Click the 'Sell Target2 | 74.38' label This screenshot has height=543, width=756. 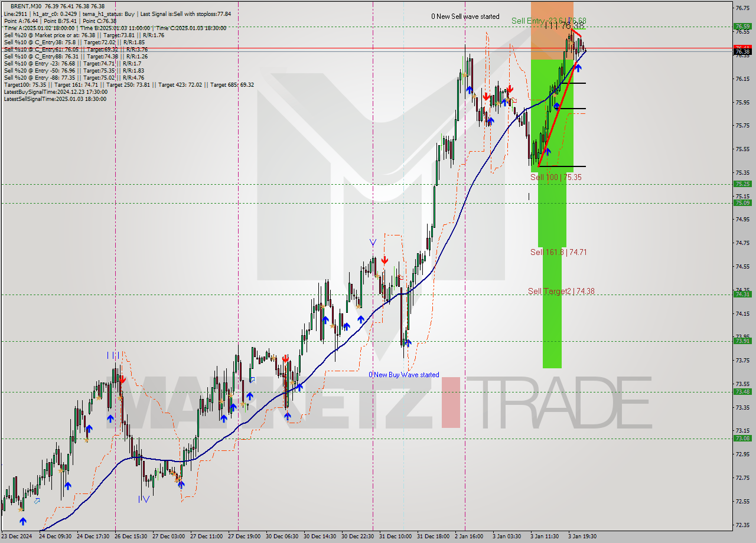(x=561, y=291)
